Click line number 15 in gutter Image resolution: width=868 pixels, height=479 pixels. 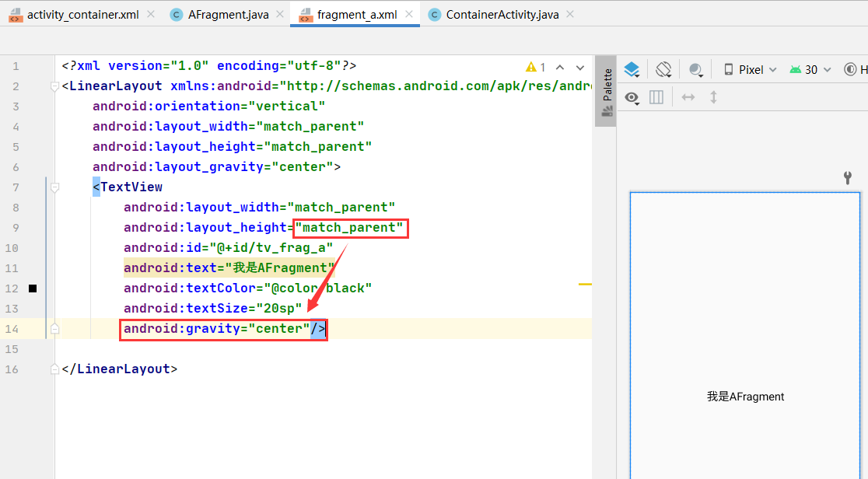click(x=12, y=349)
